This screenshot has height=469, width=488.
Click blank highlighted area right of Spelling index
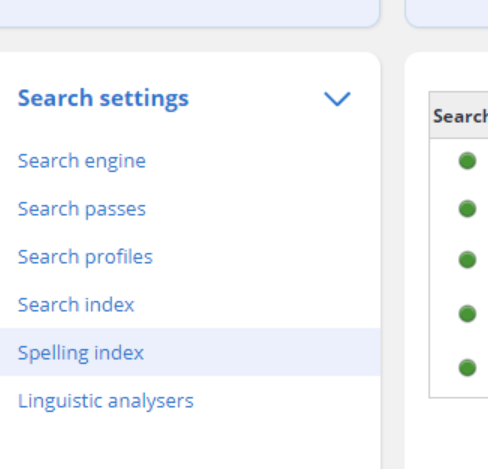pyautogui.click(x=263, y=352)
